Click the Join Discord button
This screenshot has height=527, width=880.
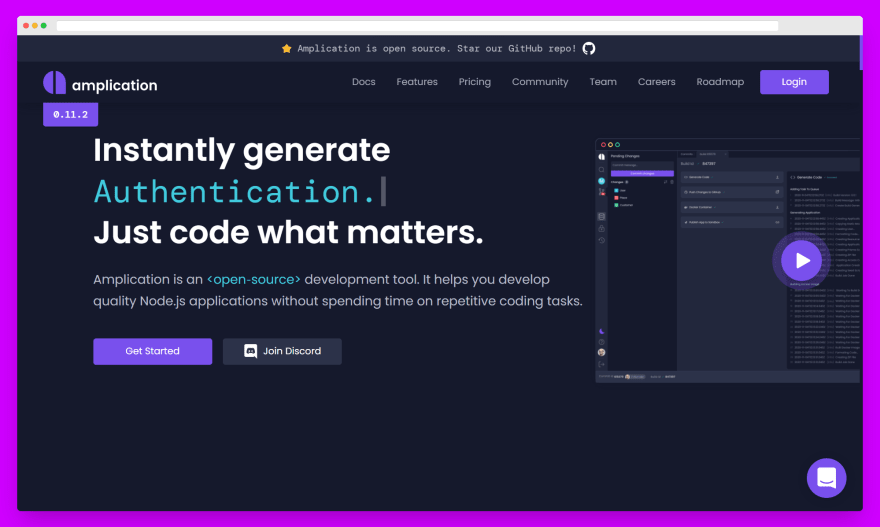pyautogui.click(x=282, y=351)
